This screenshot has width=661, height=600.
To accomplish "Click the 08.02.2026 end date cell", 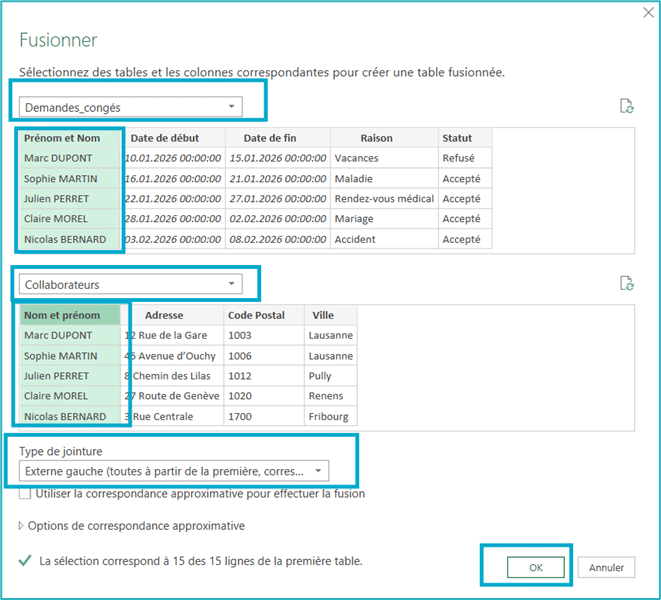I will pos(278,239).
